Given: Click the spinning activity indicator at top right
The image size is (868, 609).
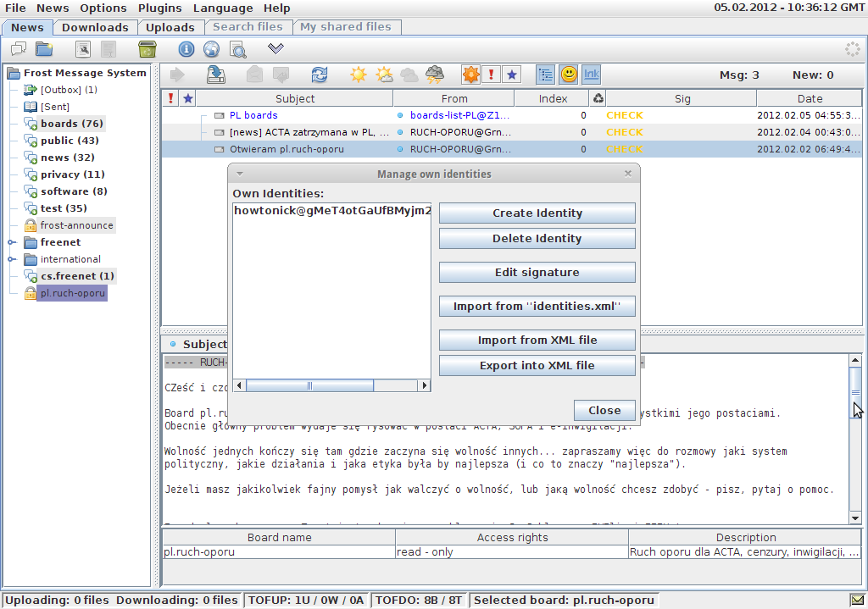Looking at the screenshot, I should pos(853,49).
